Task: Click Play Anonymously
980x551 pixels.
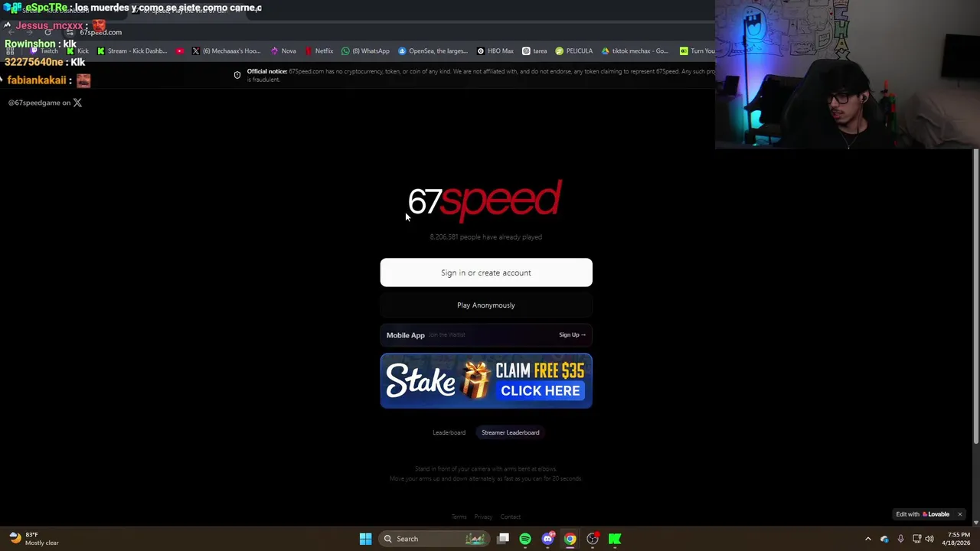Action: (x=486, y=305)
